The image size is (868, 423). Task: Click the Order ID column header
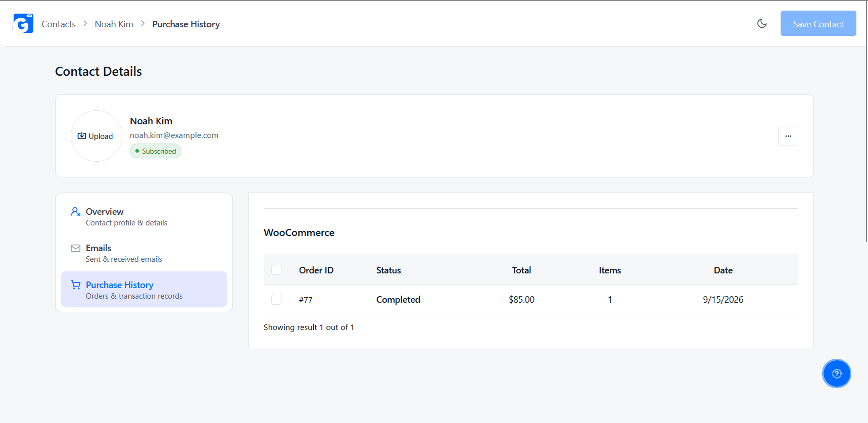coord(316,270)
